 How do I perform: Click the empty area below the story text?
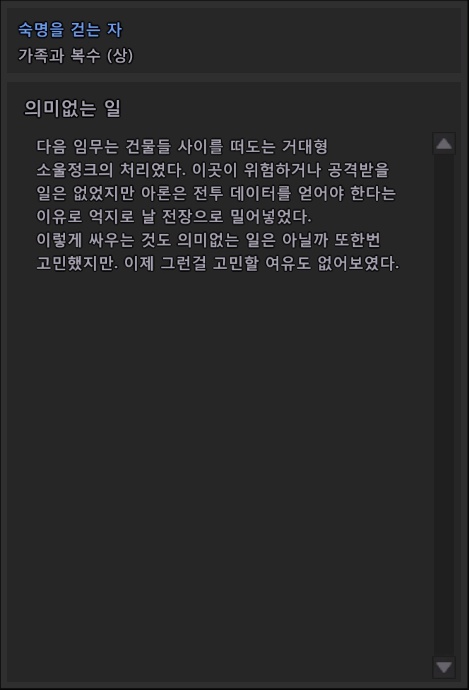click(220, 462)
